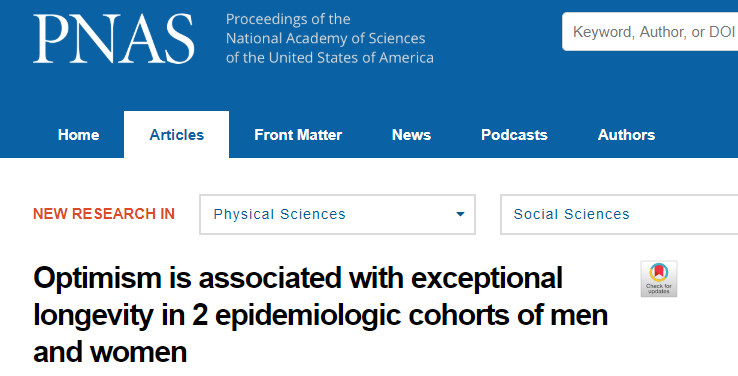Click the Optimism is associated article title
The width and height of the screenshot is (738, 376).
298,278
